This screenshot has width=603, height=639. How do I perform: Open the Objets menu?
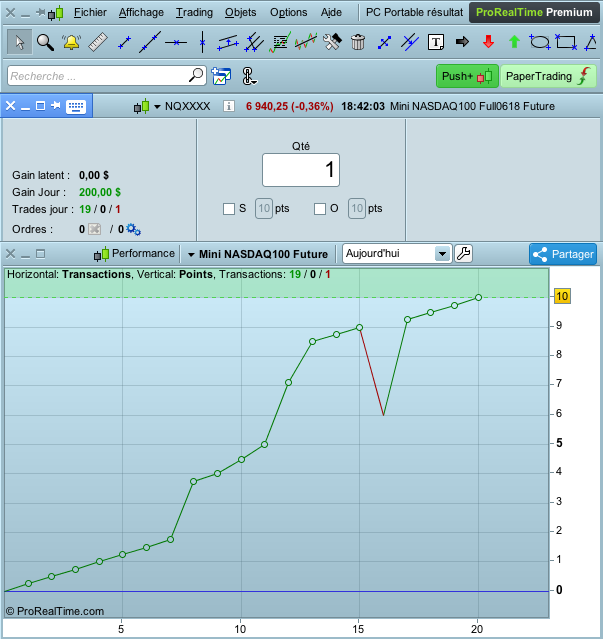point(240,13)
